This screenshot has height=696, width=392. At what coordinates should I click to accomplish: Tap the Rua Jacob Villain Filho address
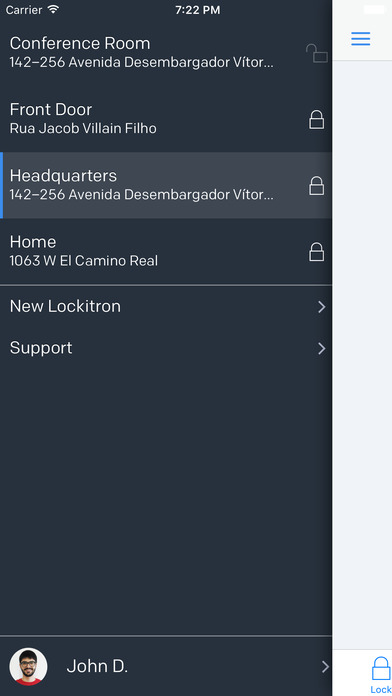[83, 129]
